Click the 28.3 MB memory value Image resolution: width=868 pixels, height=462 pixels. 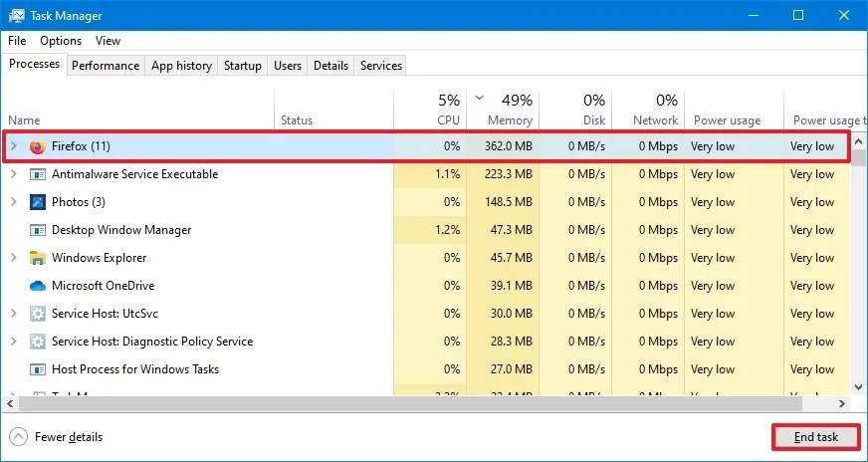[511, 342]
